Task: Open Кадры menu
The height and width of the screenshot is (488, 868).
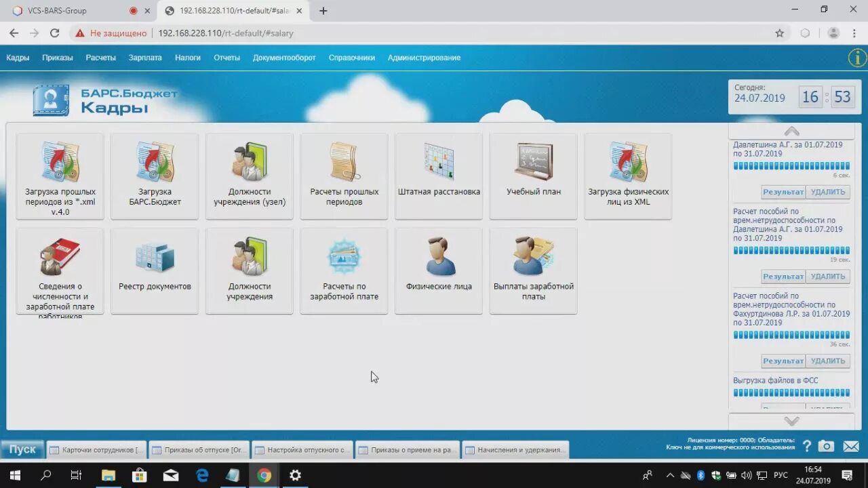Action: click(x=18, y=58)
